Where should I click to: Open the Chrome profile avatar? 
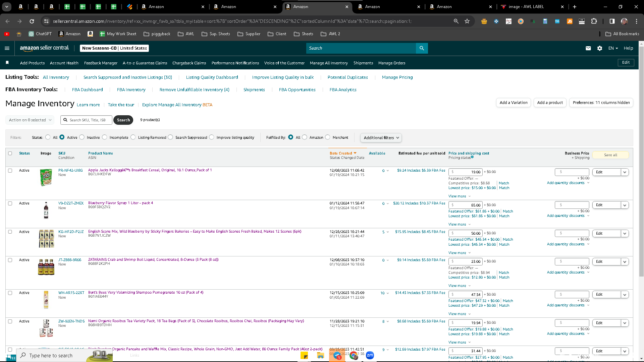624,21
